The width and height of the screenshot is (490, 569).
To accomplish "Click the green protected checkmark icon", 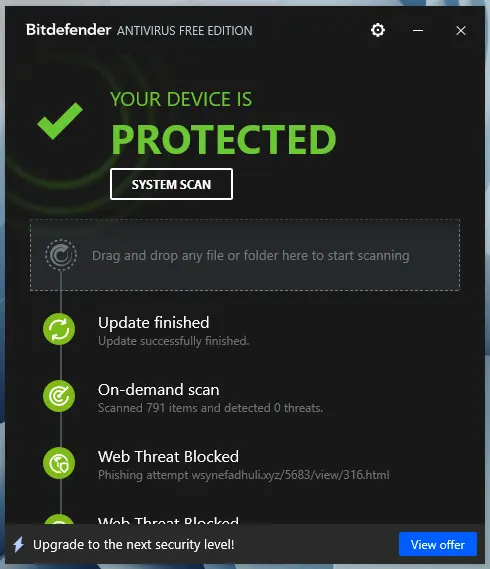I will coord(60,121).
